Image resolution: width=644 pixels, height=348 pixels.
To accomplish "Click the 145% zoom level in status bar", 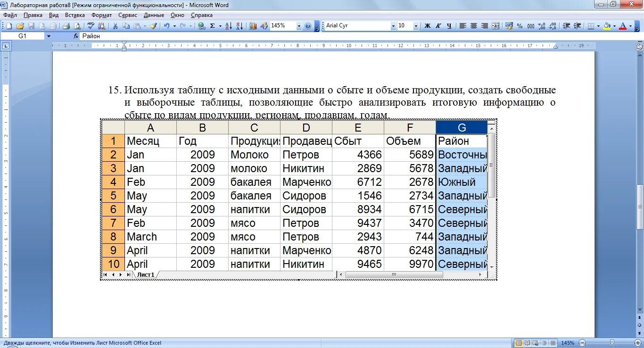I will (568, 343).
